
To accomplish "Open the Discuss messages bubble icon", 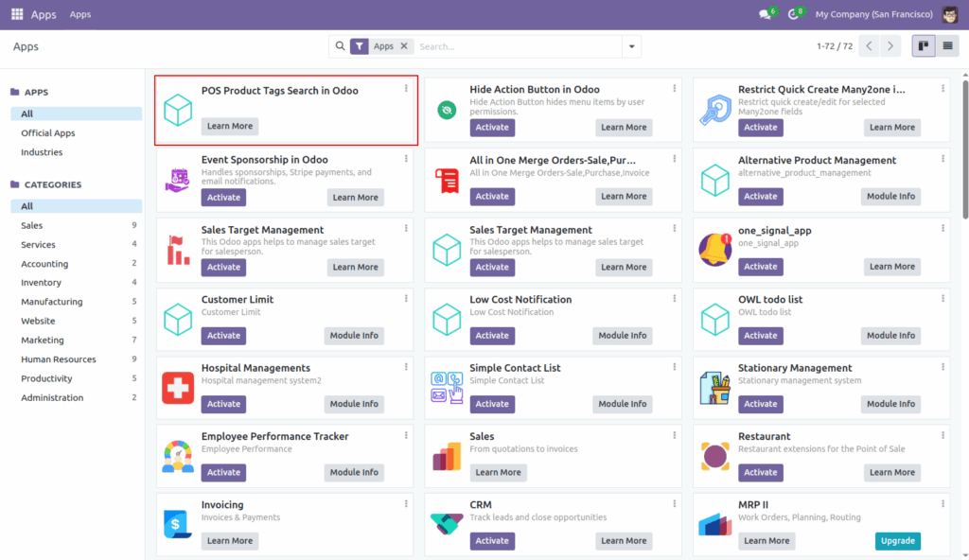I will (x=765, y=14).
